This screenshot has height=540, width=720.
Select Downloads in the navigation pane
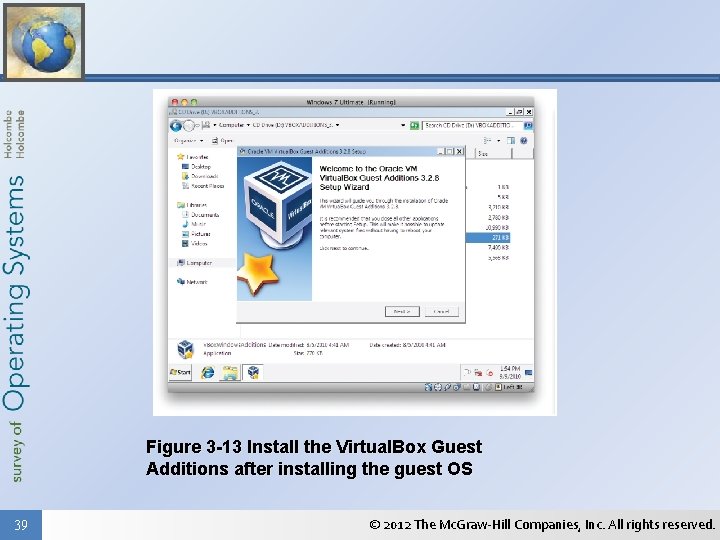point(200,176)
